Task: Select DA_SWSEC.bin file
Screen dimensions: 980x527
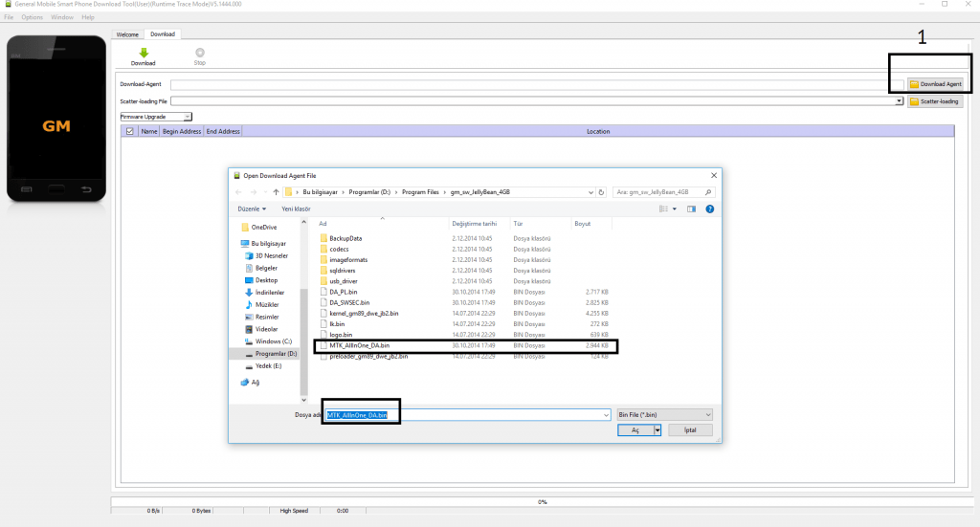Action: coord(349,303)
